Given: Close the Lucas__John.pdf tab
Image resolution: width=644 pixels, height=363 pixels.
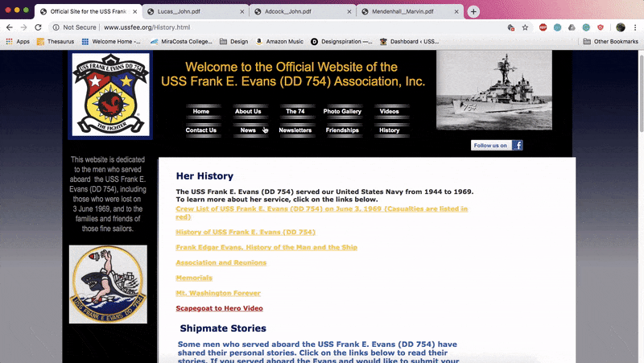Looking at the screenshot, I should tap(242, 11).
